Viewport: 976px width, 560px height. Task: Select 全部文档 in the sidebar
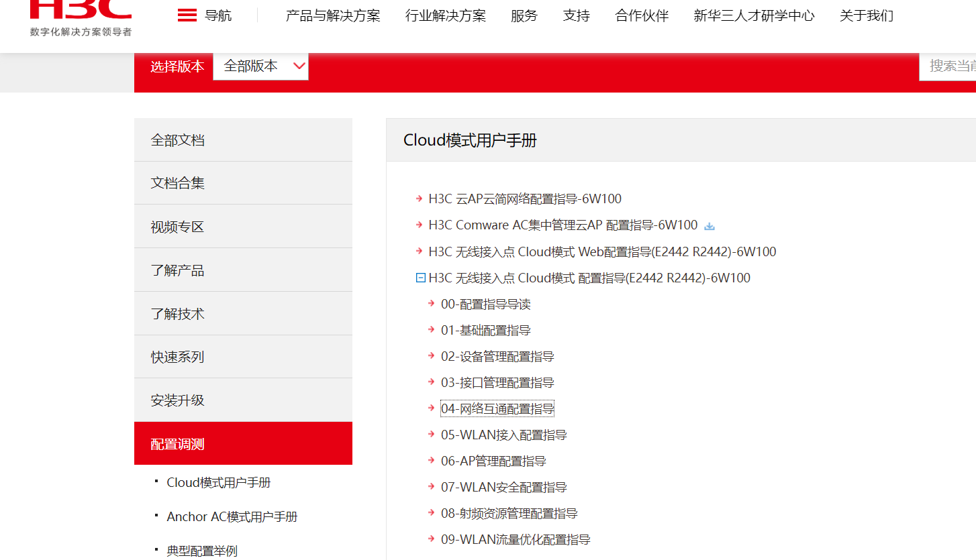tap(243, 139)
